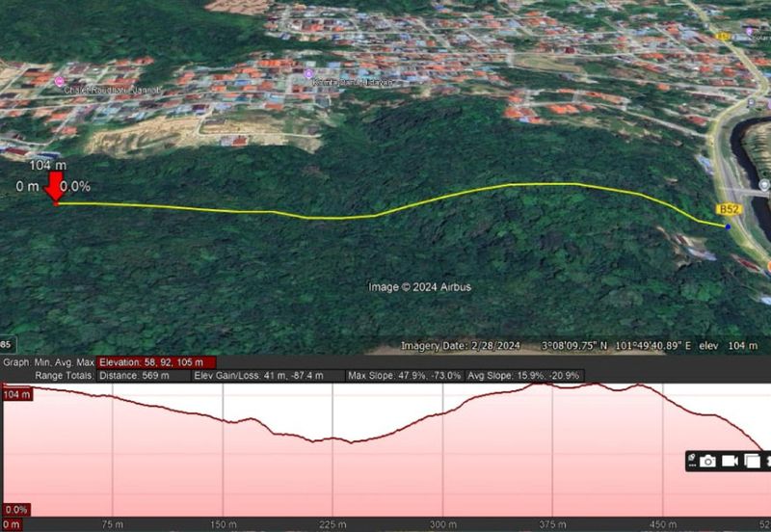Click the 104 m elevation marker on graph
The width and height of the screenshot is (771, 532).
click(x=17, y=394)
